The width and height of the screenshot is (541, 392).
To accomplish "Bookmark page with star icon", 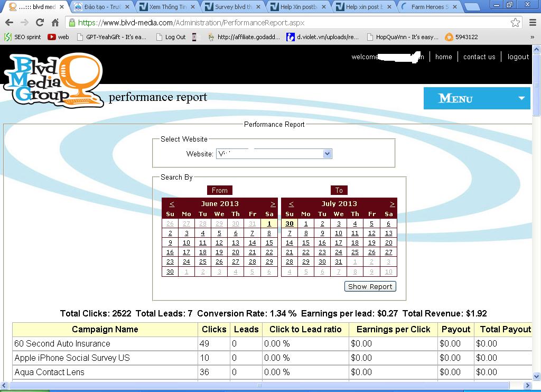I will [x=515, y=23].
